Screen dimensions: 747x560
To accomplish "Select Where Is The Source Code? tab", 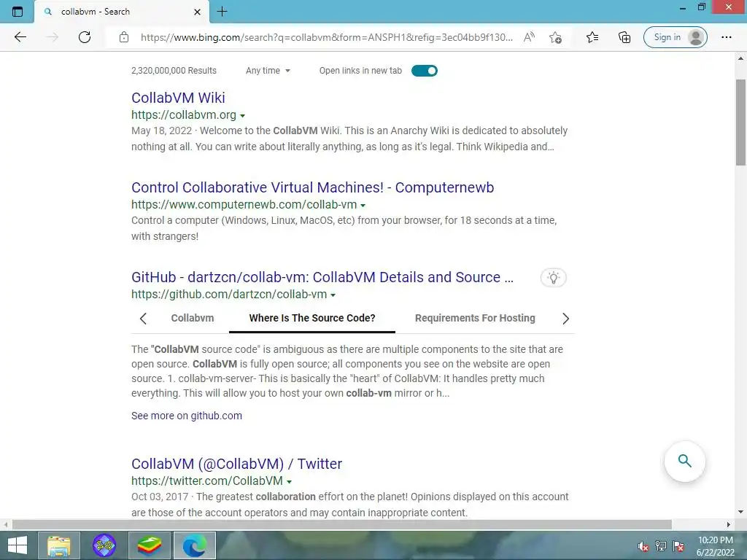I will 312,318.
